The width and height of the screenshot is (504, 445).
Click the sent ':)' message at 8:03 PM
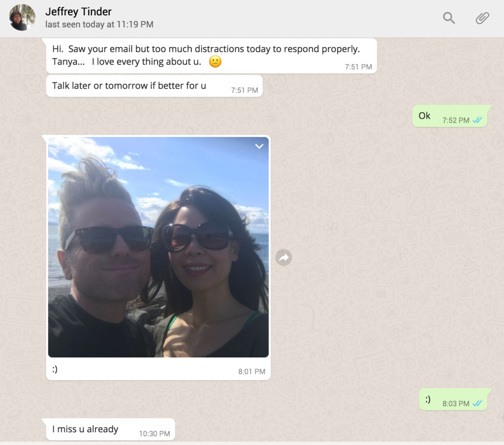coord(453,399)
